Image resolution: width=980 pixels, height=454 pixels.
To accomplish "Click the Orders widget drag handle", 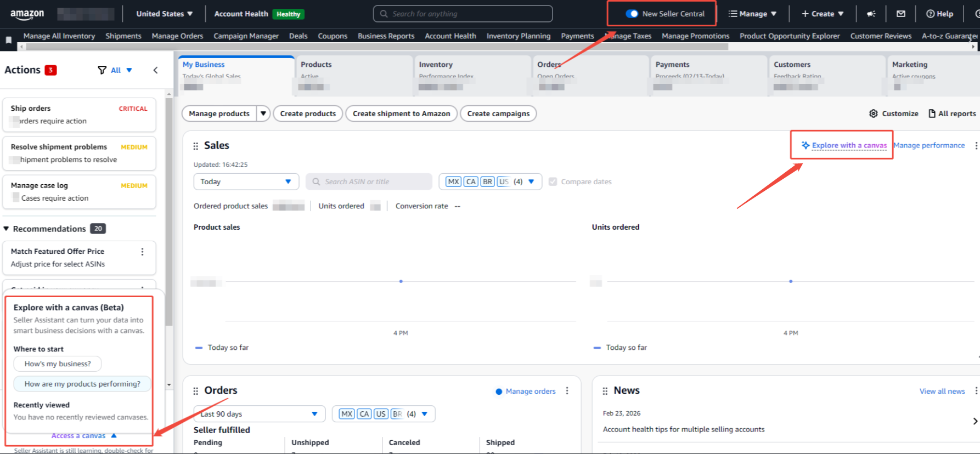I will tap(195, 391).
